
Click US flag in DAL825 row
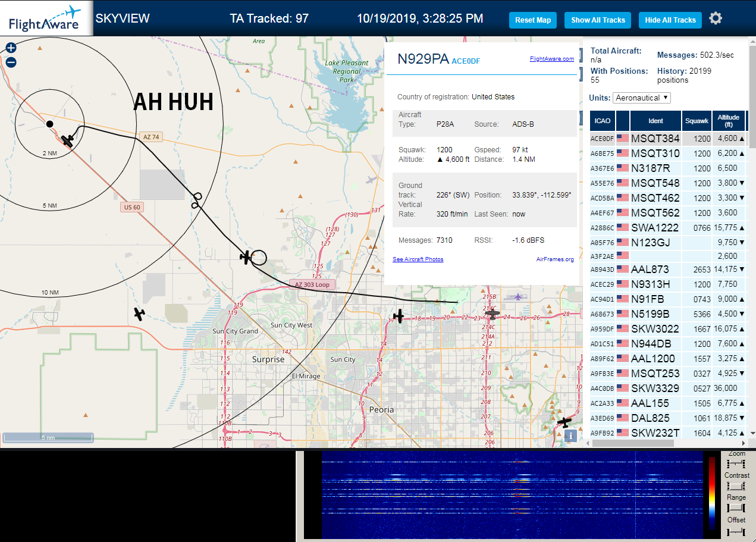[623, 418]
